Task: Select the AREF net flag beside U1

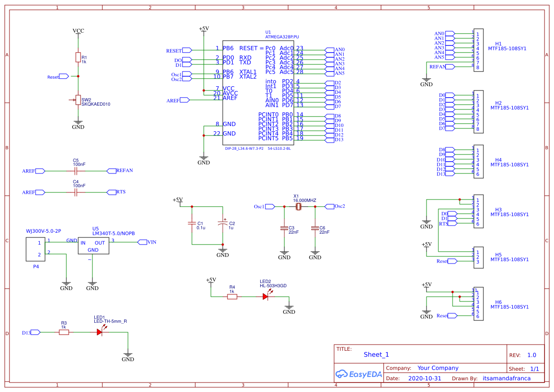Action: [x=184, y=100]
